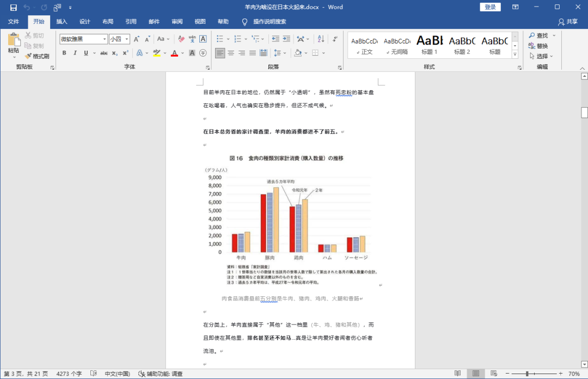Click the 共享 share button

[568, 22]
